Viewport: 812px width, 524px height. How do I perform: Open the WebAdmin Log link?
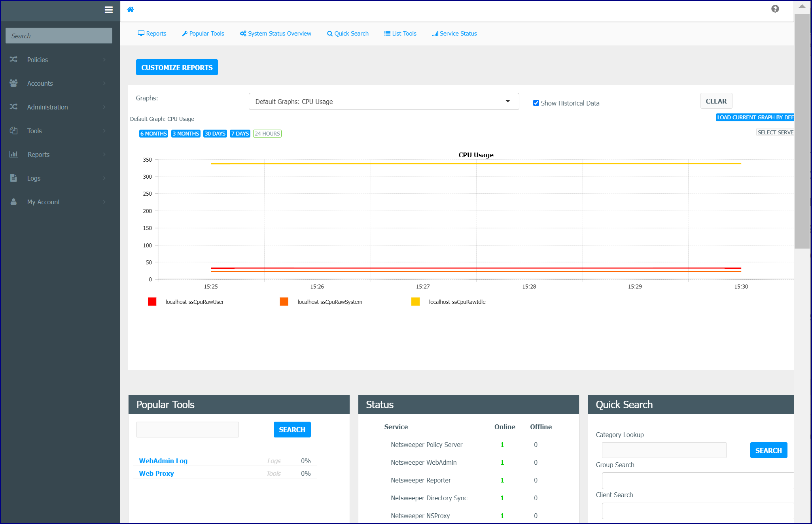coord(163,461)
